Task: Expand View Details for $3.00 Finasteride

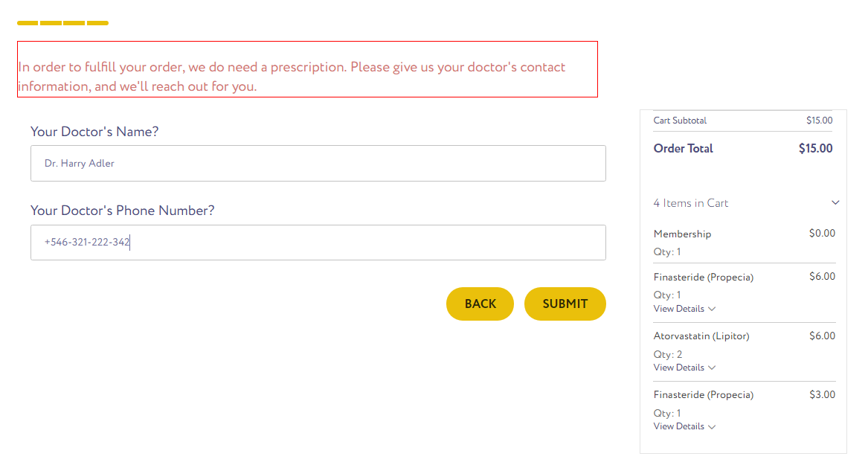Action: 684,426
